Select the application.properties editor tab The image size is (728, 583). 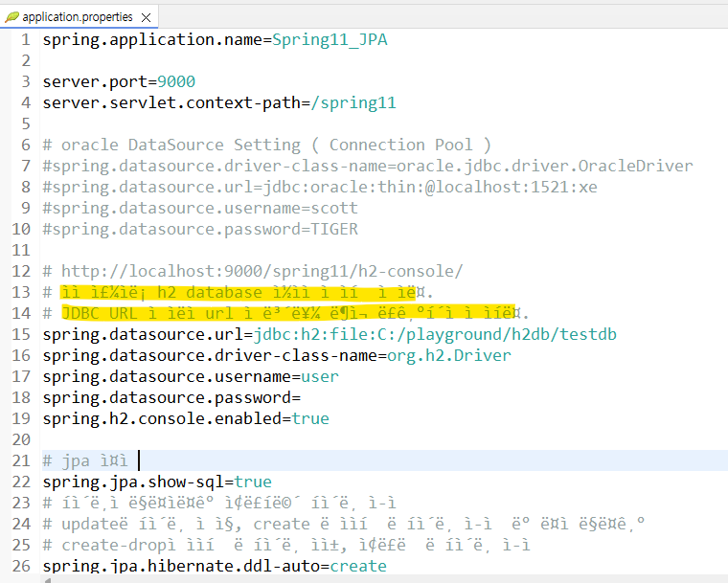point(78,17)
